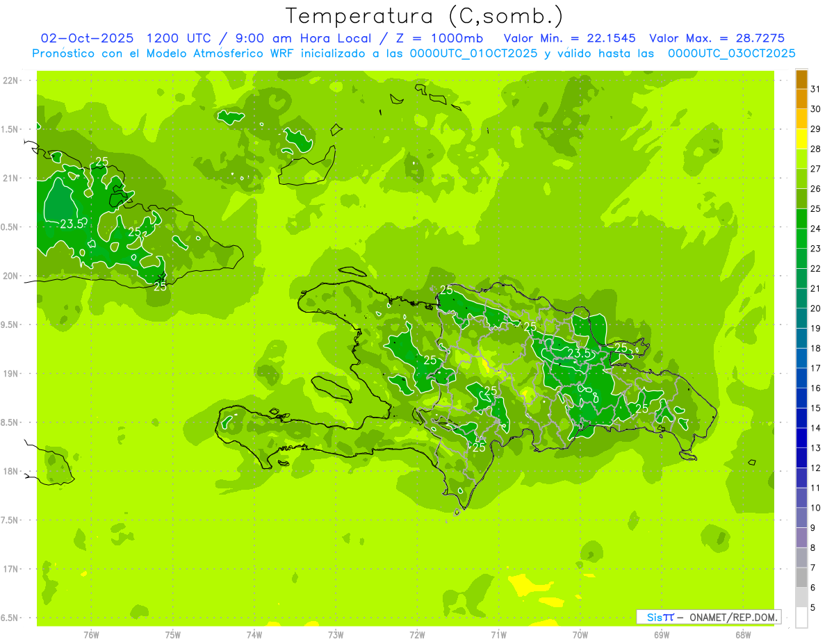Select the white legend swatch below 5
Viewport: 834px width, 644px height.
[x=801, y=618]
